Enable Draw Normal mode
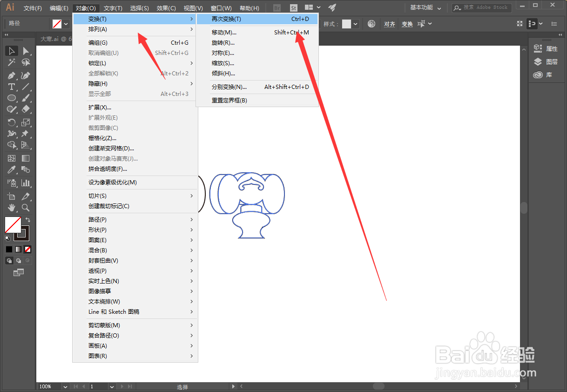The height and width of the screenshot is (392, 567). tap(9, 261)
